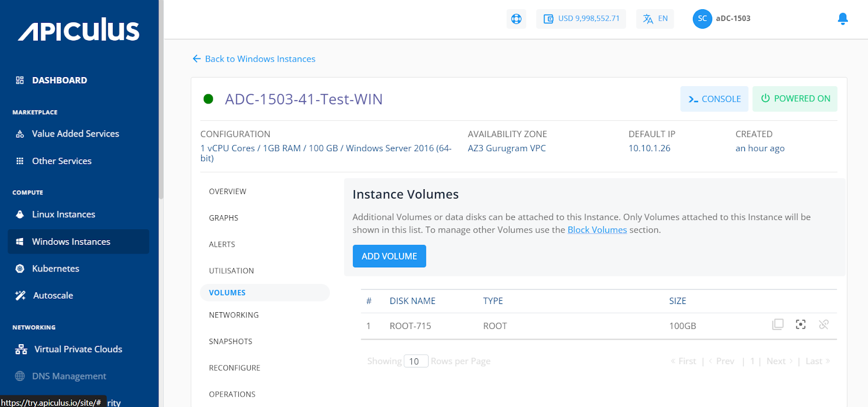Launch the instance CONSOLE
This screenshot has height=407, width=868.
pos(714,99)
